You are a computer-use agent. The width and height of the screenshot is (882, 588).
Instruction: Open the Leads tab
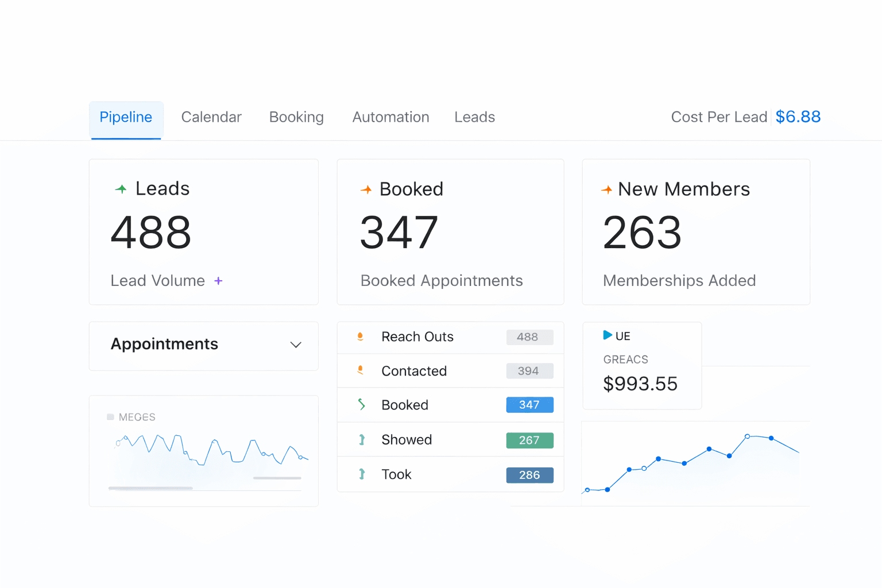(474, 117)
